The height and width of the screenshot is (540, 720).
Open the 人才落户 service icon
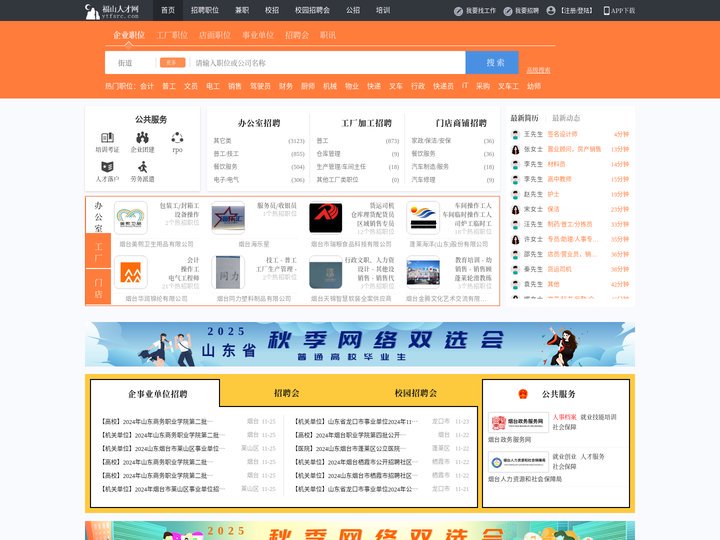[107, 167]
